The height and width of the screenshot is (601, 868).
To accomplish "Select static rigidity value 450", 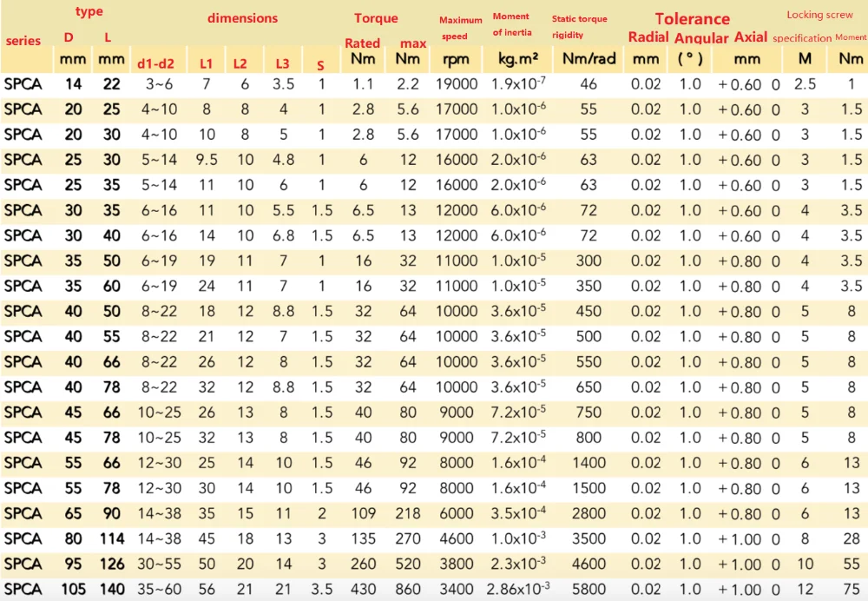I will click(x=589, y=311).
